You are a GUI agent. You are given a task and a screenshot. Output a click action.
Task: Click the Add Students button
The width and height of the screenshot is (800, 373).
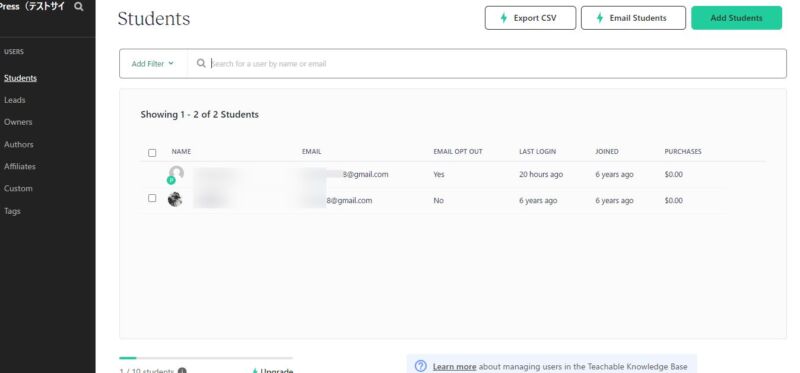(x=736, y=18)
